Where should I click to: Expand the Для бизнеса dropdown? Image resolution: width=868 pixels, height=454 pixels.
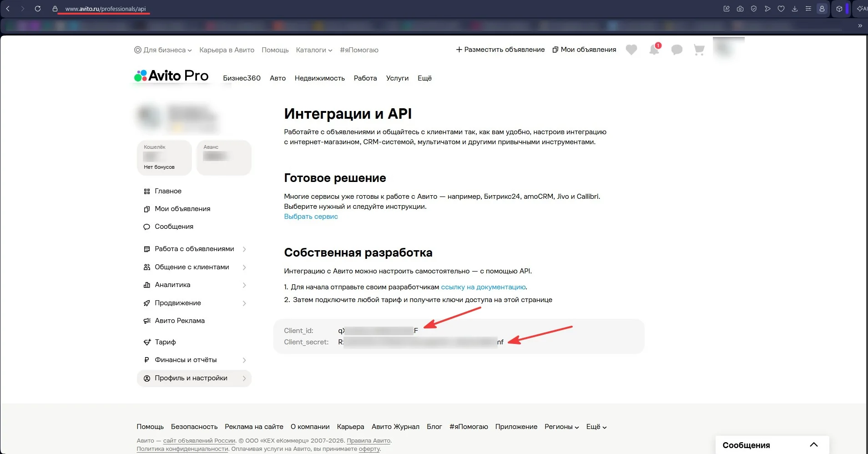(163, 50)
